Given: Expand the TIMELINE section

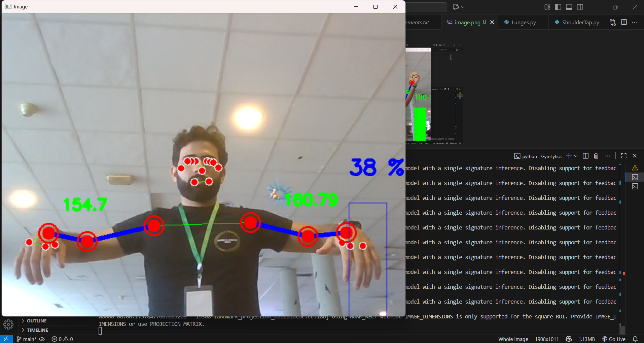Looking at the screenshot, I should coord(37,330).
